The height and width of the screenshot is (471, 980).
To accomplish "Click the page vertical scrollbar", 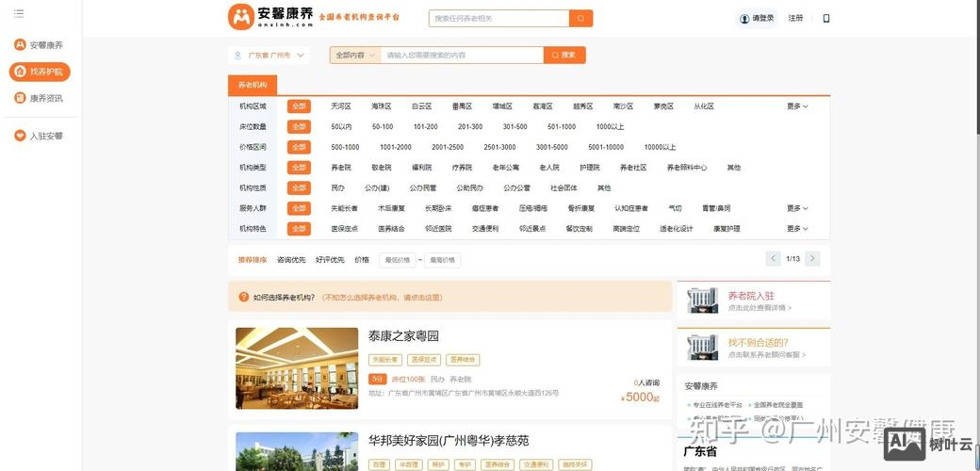I will [977, 66].
